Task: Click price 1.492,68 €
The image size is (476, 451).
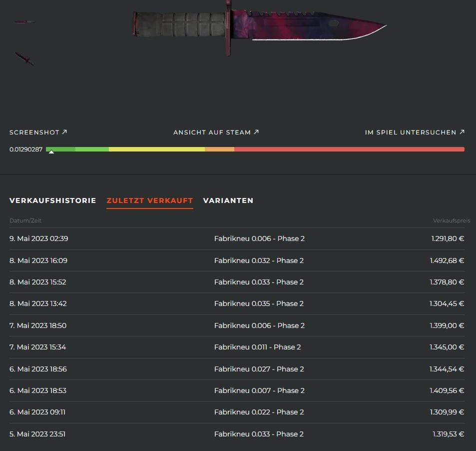Action: click(447, 260)
